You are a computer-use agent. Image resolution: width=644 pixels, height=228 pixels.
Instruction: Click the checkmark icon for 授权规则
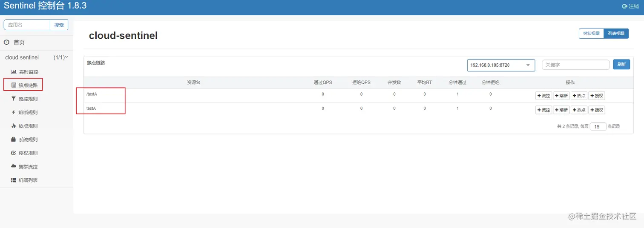click(14, 153)
